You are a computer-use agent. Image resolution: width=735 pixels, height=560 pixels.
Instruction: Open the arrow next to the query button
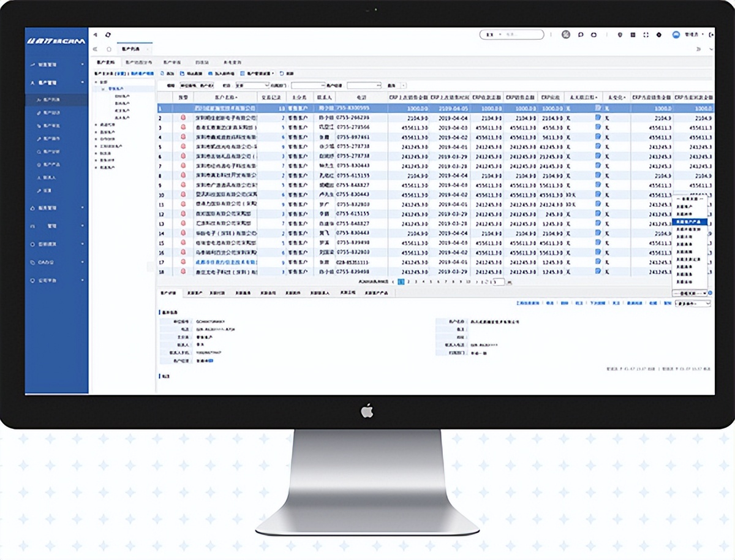[403, 86]
